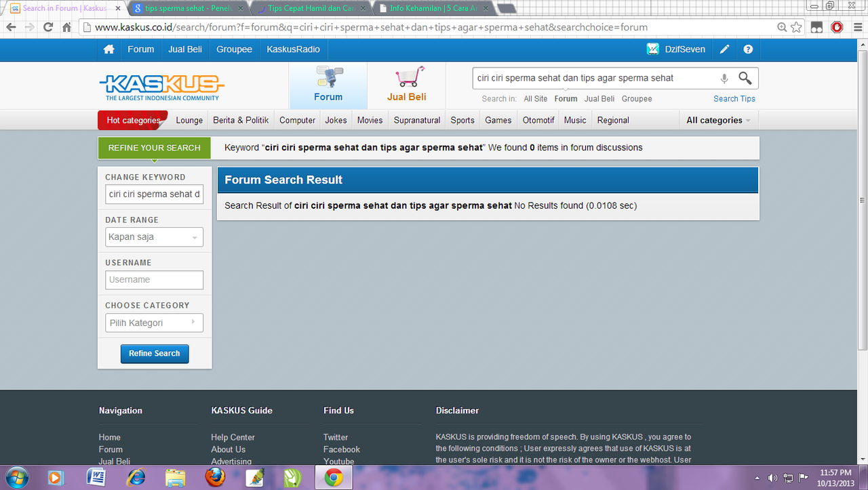Click the browser forward arrow
The height and width of the screenshot is (490, 868).
point(30,27)
